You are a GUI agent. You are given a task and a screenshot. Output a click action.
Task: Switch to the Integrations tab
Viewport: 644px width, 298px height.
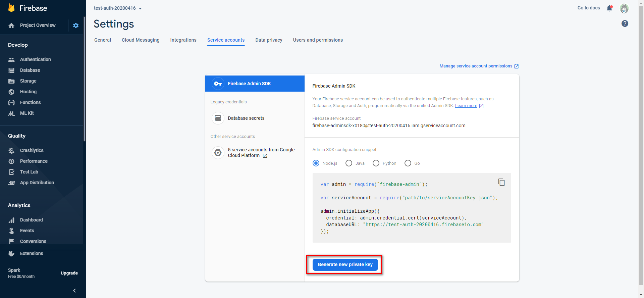(183, 40)
